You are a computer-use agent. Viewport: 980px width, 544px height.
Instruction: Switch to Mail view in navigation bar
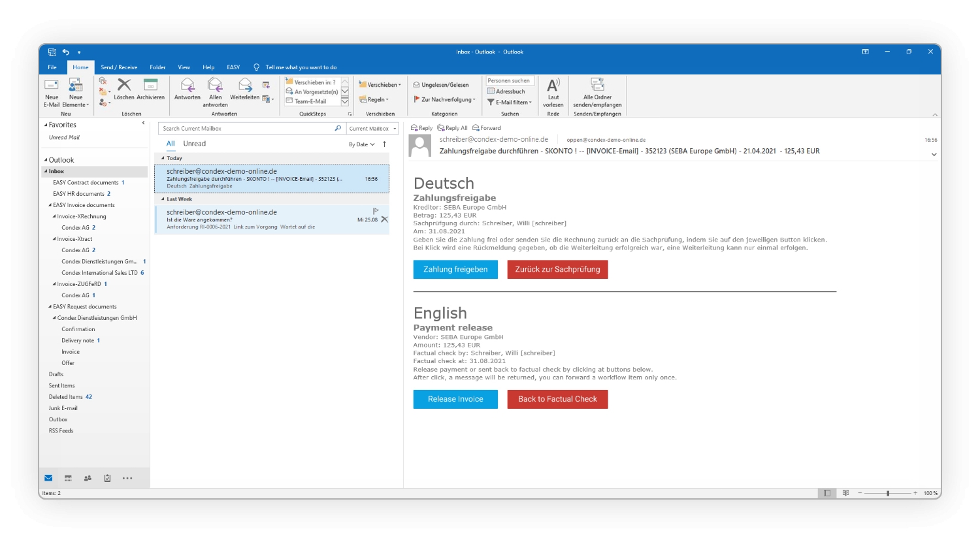click(x=48, y=478)
